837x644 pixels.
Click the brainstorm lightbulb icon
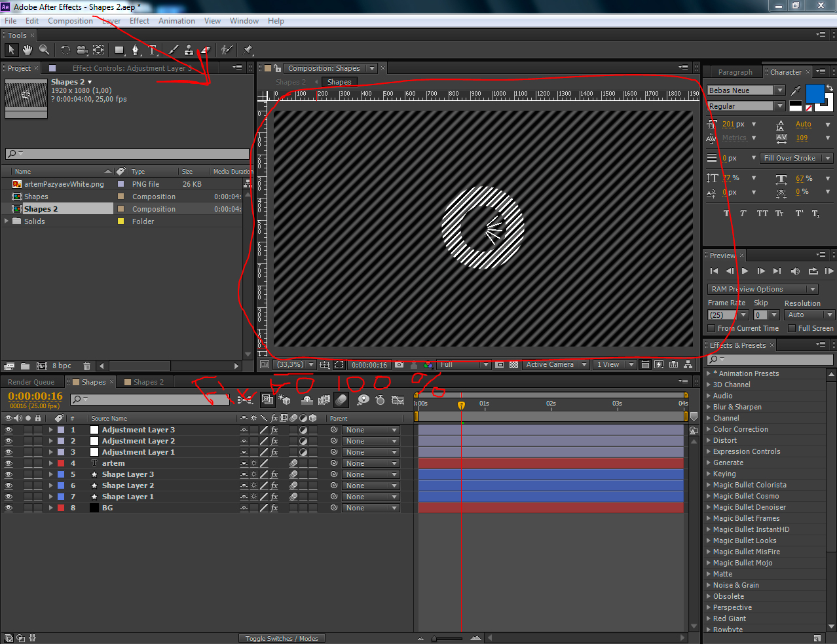(x=363, y=400)
